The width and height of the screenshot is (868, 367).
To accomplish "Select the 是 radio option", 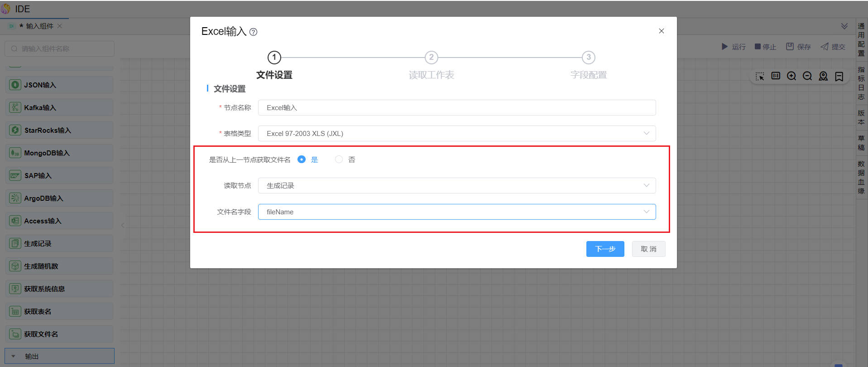I will (x=302, y=159).
